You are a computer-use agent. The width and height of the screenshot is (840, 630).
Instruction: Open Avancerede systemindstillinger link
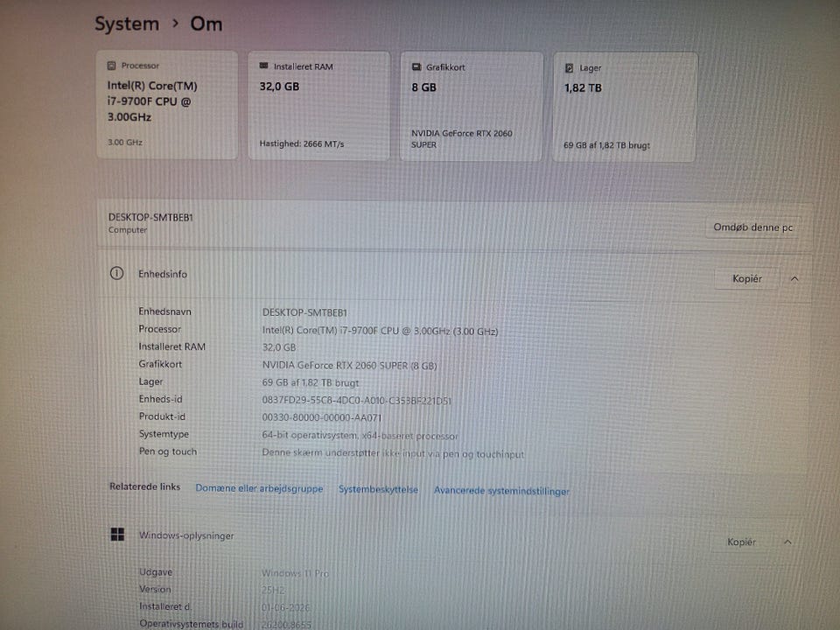point(501,491)
